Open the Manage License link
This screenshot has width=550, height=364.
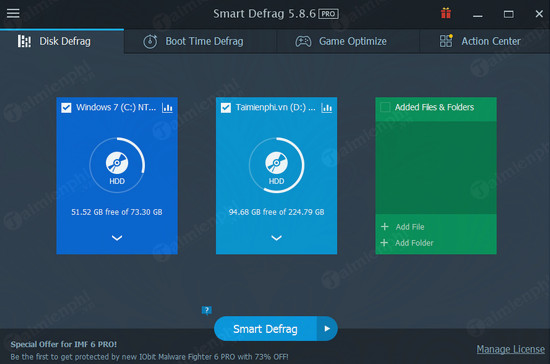coord(510,349)
